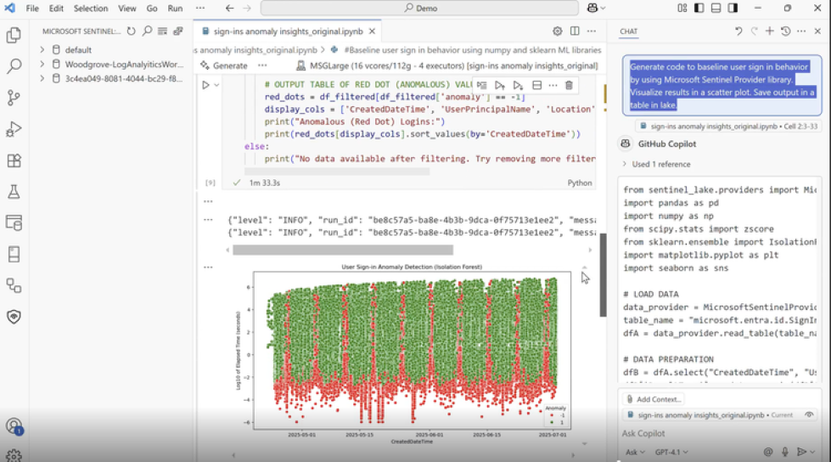The width and height of the screenshot is (831, 462).
Task: Run cells above in cell toolbar
Action: tap(499, 85)
